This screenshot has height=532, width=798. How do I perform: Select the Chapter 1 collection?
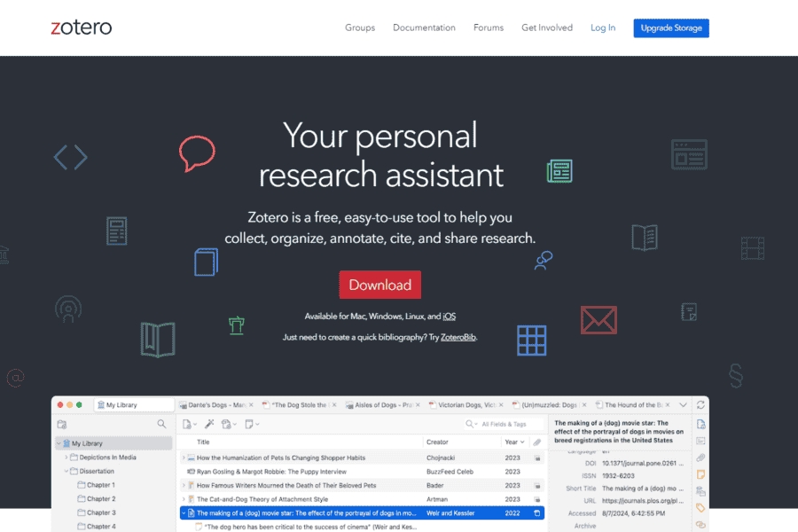tap(101, 485)
